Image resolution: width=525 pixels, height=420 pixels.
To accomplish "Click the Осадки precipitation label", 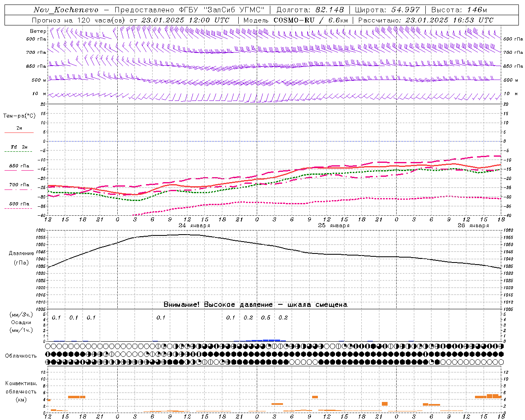I will [x=21, y=322].
